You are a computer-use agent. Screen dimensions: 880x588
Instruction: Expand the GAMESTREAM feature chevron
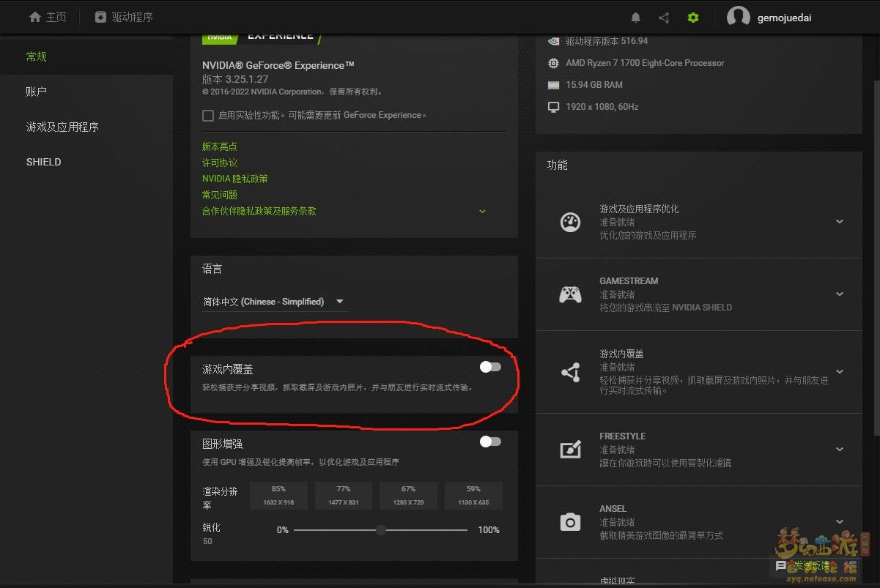[840, 294]
